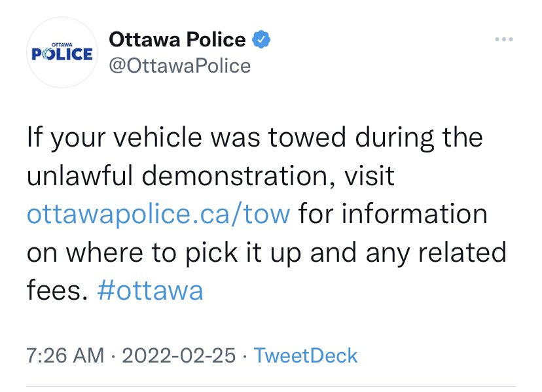Open the tweet's three-dot more options menu
The image size is (542, 392).
pos(503,39)
